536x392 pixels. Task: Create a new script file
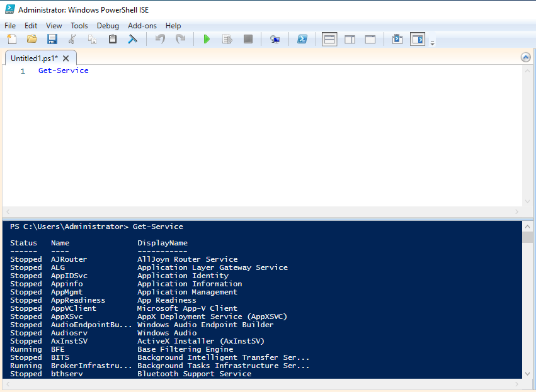tap(11, 39)
